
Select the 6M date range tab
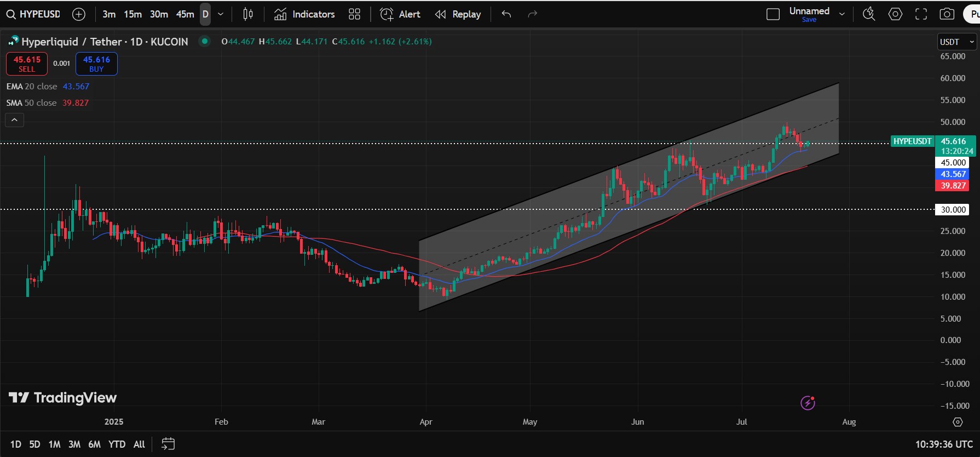point(94,444)
